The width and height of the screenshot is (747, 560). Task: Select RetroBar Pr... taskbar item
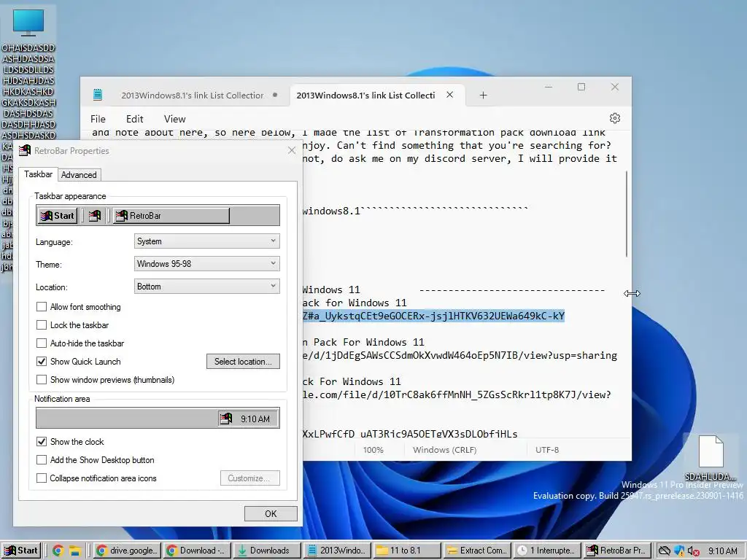click(x=617, y=551)
